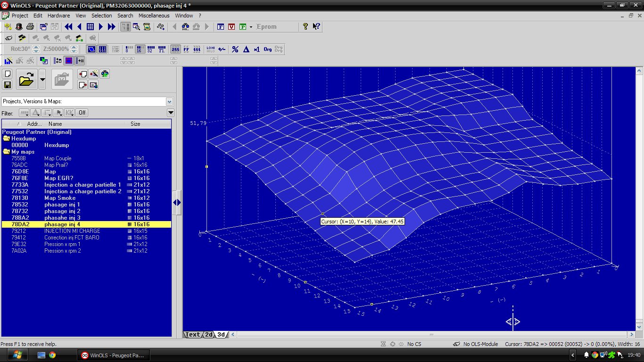This screenshot has height=362, width=644.
Task: Click the yellow question mark help icon
Action: click(305, 27)
